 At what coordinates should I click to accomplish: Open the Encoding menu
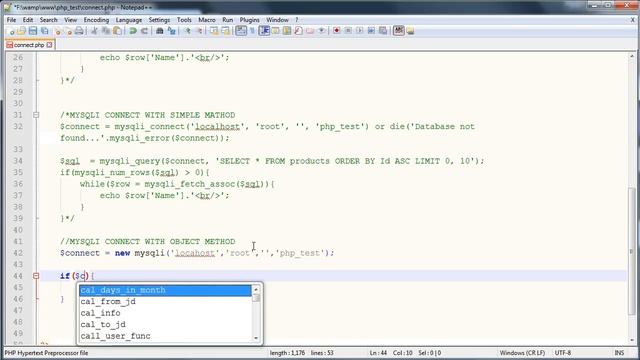(x=96, y=20)
